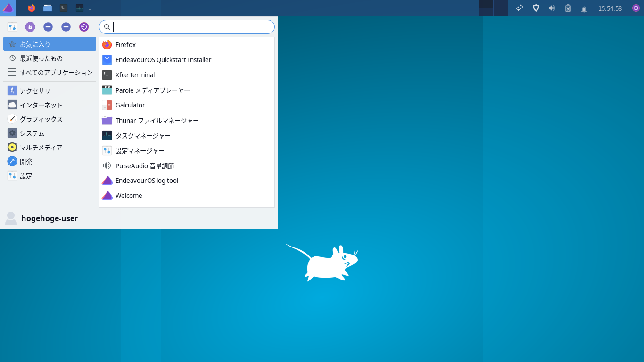This screenshot has width=644, height=362.
Task: Open the shield security tray icon
Action: click(536, 8)
